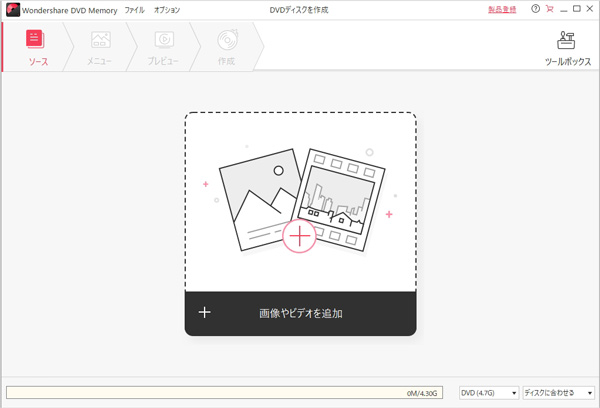Open the shopping cart purchase icon
600x408 pixels.
coord(549,9)
